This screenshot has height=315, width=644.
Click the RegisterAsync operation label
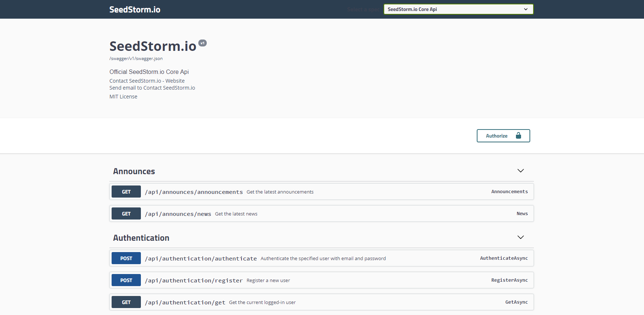point(509,280)
